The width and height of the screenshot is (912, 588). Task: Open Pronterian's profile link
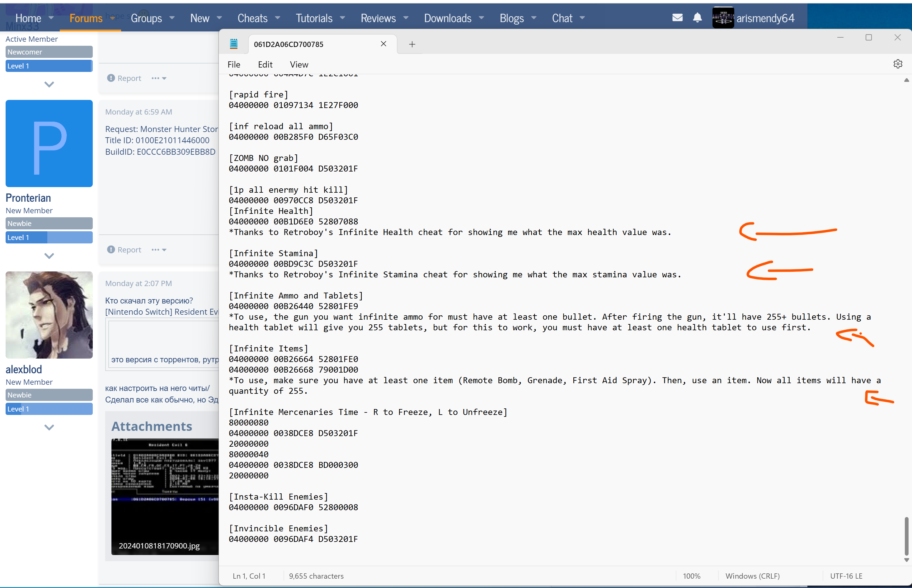[x=28, y=198]
